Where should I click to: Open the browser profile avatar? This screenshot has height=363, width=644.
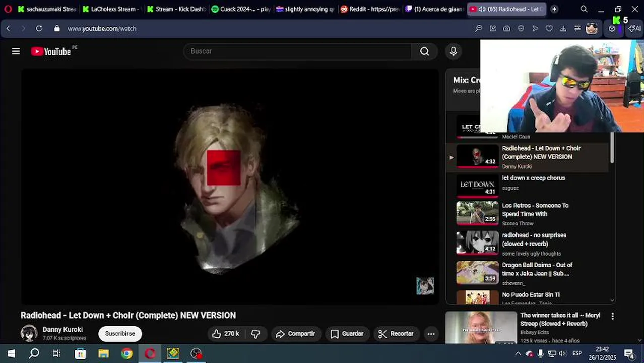[592, 29]
